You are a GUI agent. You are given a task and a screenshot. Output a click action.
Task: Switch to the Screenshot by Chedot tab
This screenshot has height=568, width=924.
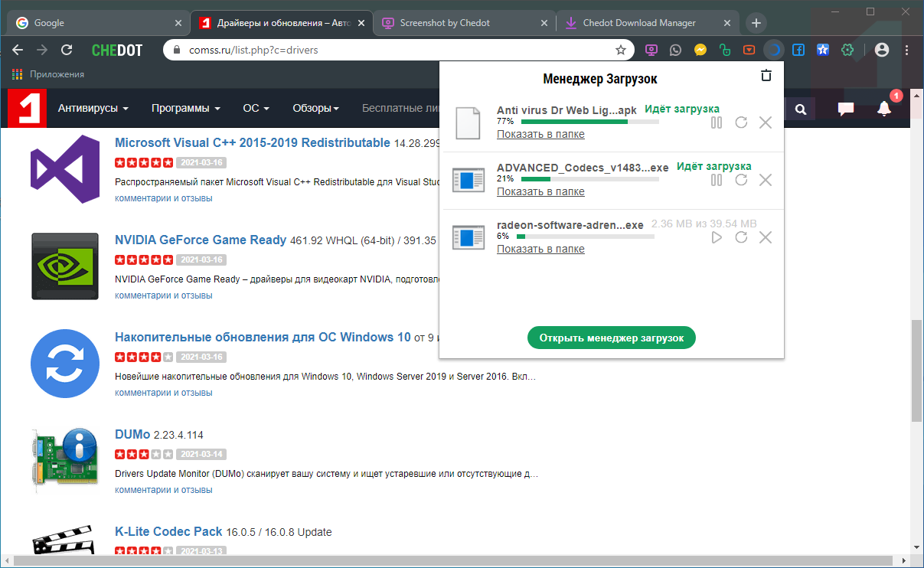pyautogui.click(x=464, y=23)
